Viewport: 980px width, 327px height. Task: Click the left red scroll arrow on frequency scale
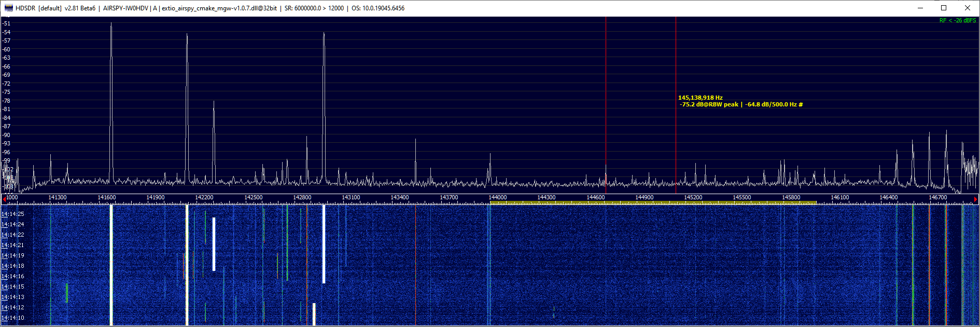click(x=4, y=199)
